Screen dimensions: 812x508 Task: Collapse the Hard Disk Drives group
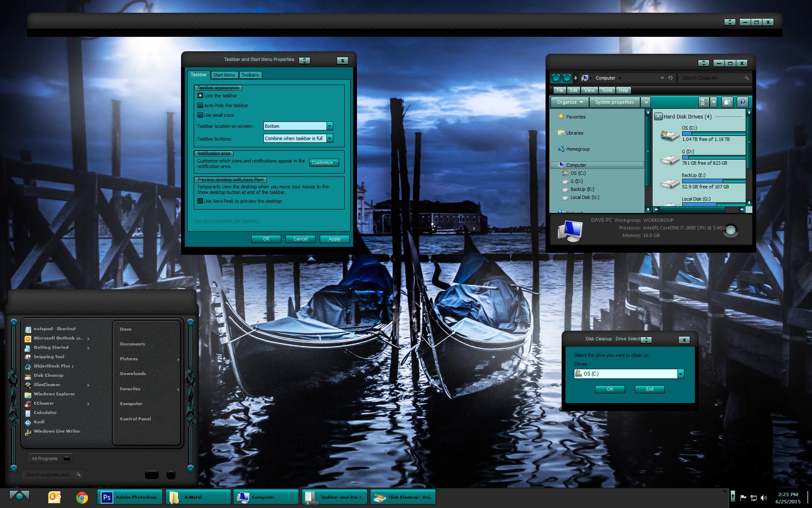pyautogui.click(x=658, y=116)
